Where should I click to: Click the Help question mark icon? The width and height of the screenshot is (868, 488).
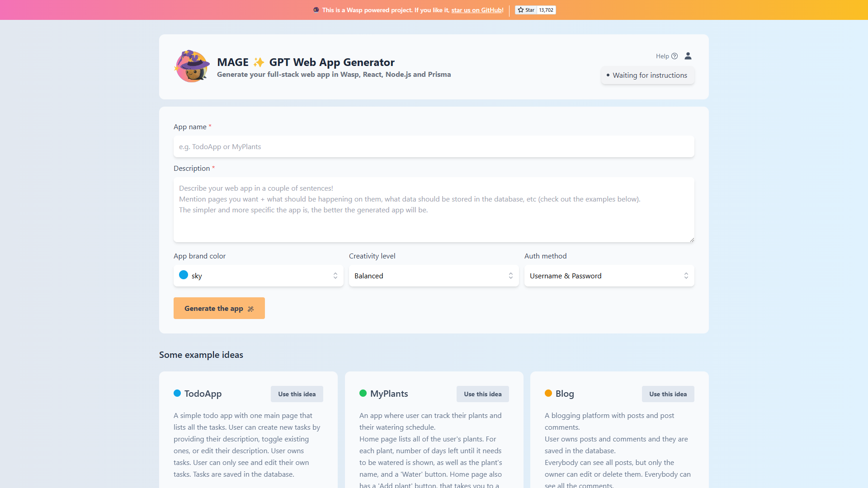point(675,56)
